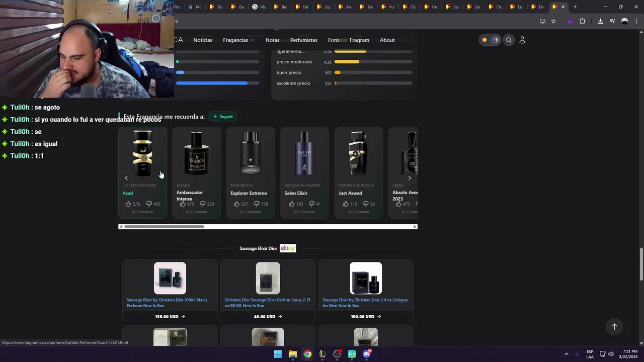Dislike Ambassador Intense with thumbs down

click(x=202, y=204)
